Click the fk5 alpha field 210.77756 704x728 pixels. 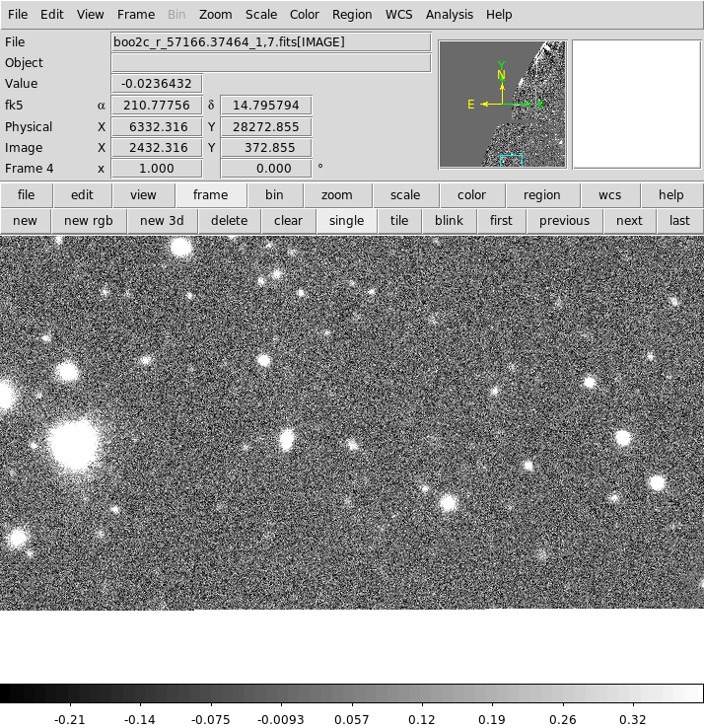pos(157,106)
